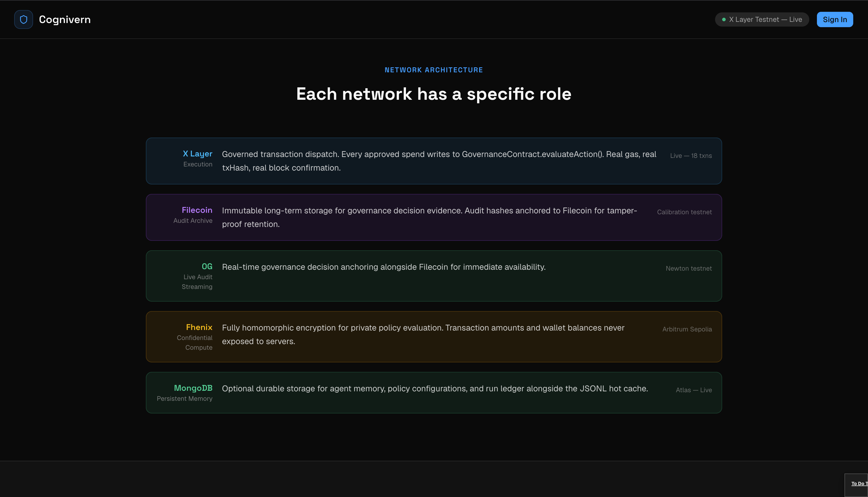
Task: Click the NETWORK ARCHITECTURE section label
Action: click(x=434, y=70)
